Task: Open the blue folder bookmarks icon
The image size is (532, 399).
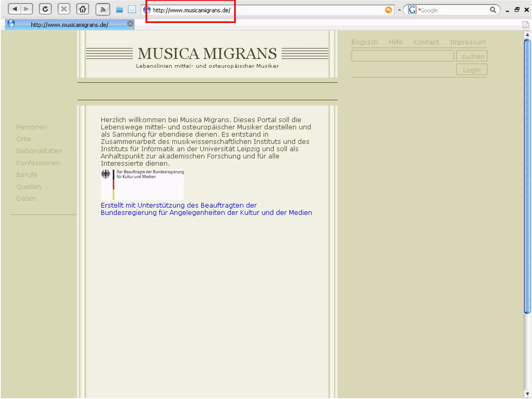Action: 119,10
